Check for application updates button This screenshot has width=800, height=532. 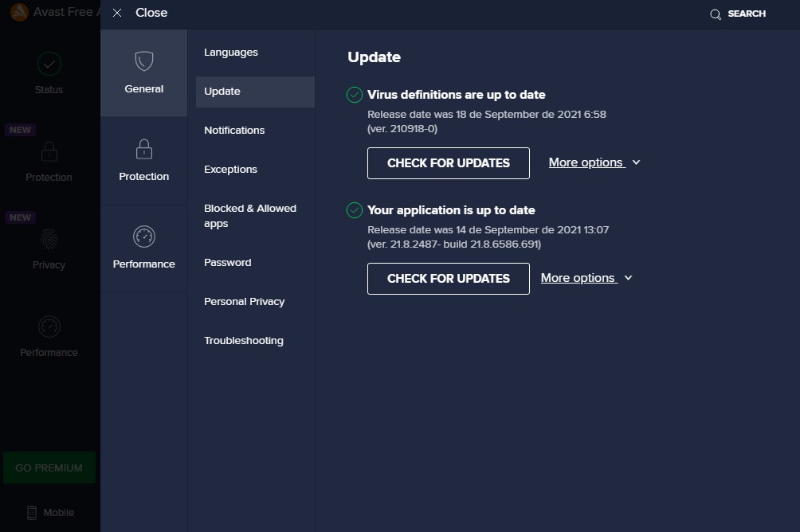tap(449, 279)
